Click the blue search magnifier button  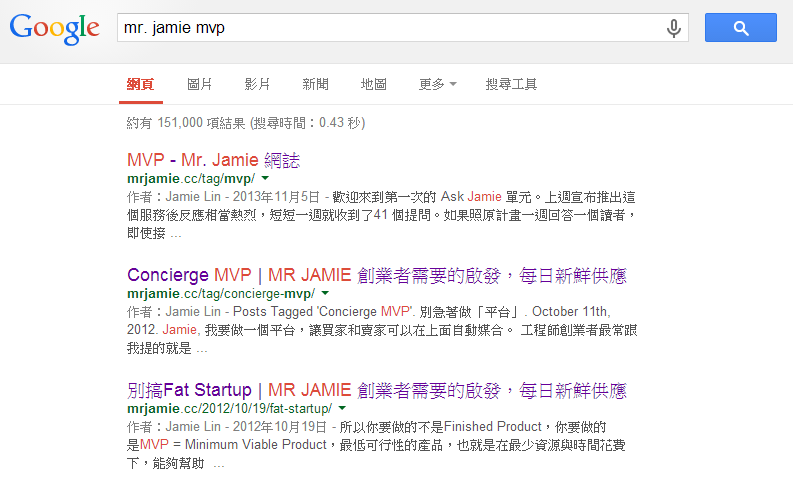(x=740, y=28)
